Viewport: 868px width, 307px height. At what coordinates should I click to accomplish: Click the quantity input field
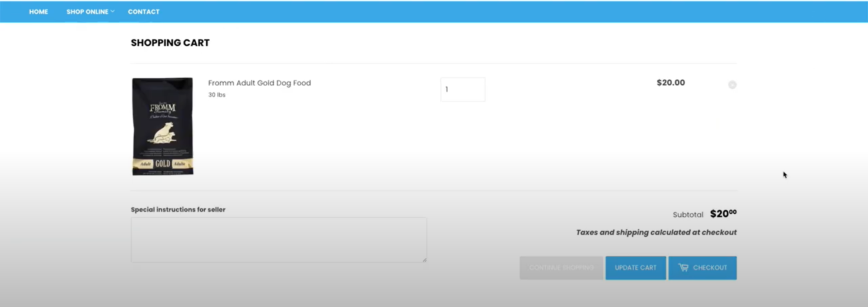(x=462, y=90)
